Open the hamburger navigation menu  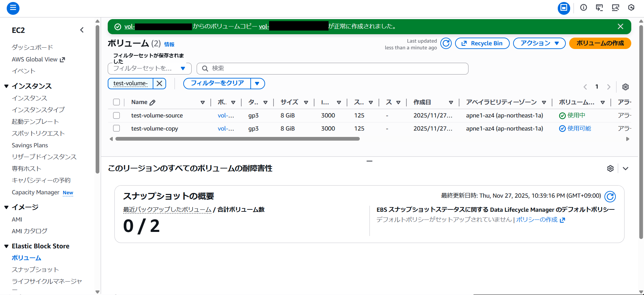13,8
